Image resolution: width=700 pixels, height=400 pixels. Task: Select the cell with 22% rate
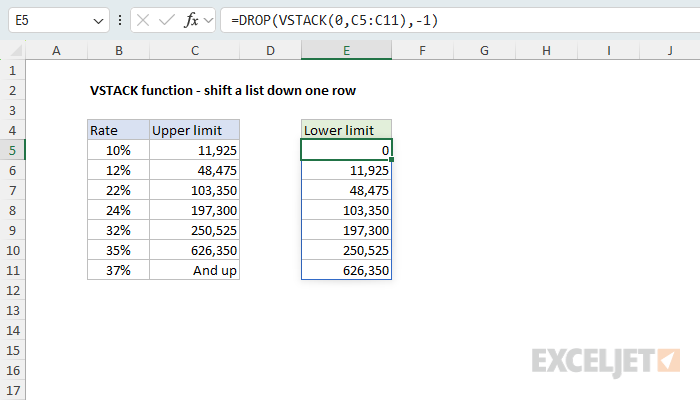point(119,191)
